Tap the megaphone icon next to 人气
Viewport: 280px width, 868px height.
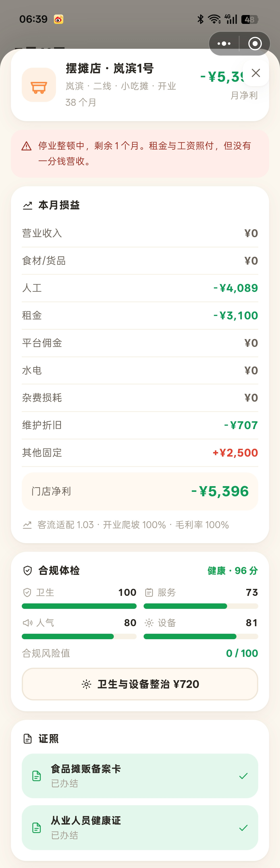coord(27,623)
